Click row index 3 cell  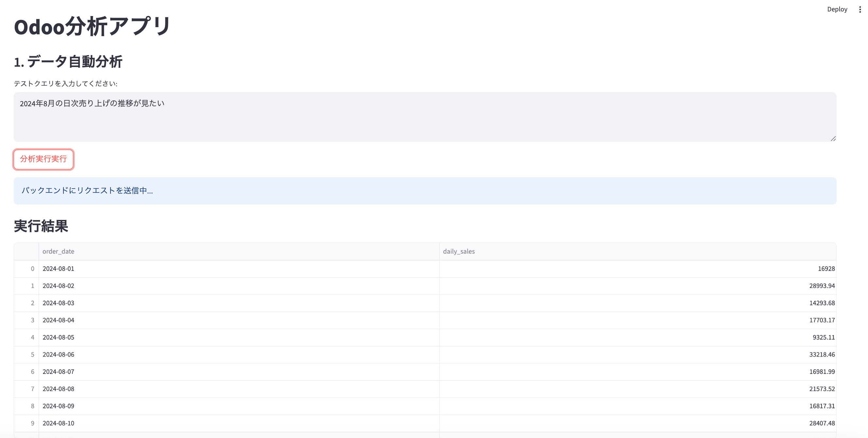coord(32,320)
